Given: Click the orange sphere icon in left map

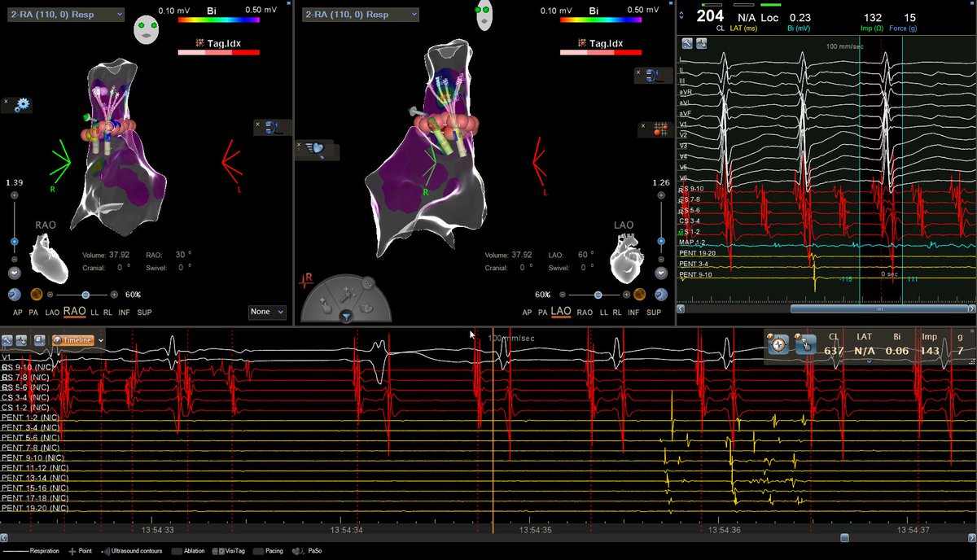Looking at the screenshot, I should click(x=37, y=295).
